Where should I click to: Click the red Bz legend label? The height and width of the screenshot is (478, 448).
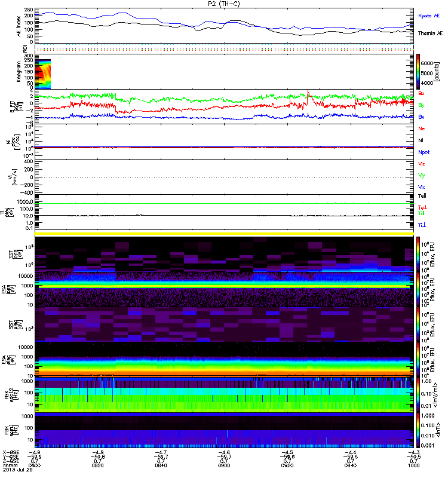click(x=421, y=93)
